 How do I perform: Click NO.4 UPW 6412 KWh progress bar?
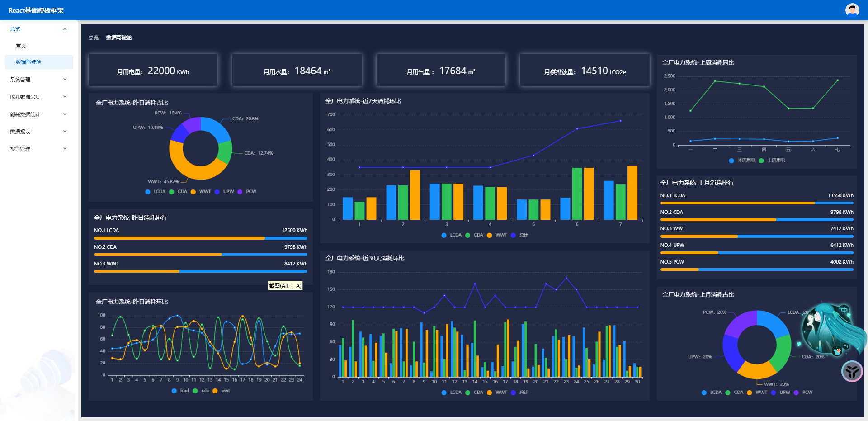[x=757, y=253]
